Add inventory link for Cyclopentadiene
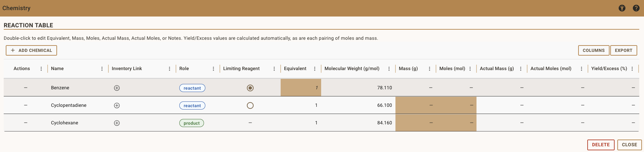Viewport: 644px width, 152px height. [x=117, y=105]
